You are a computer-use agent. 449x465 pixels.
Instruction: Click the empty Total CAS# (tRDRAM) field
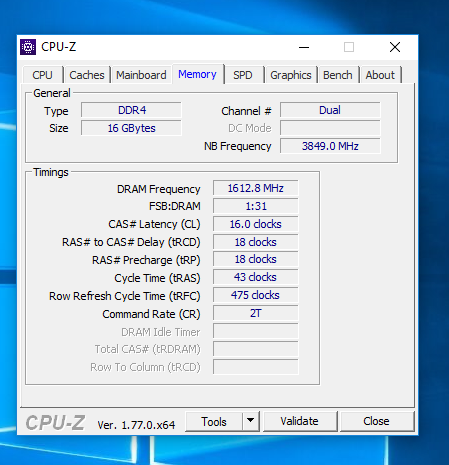click(x=256, y=349)
